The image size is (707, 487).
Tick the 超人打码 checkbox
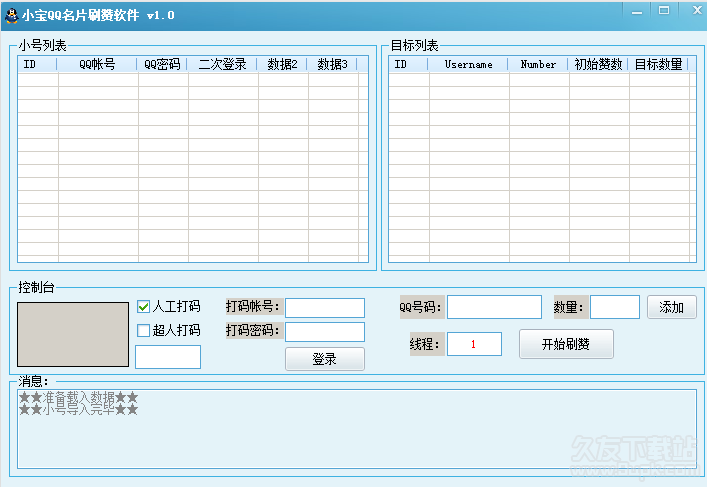tap(143, 331)
